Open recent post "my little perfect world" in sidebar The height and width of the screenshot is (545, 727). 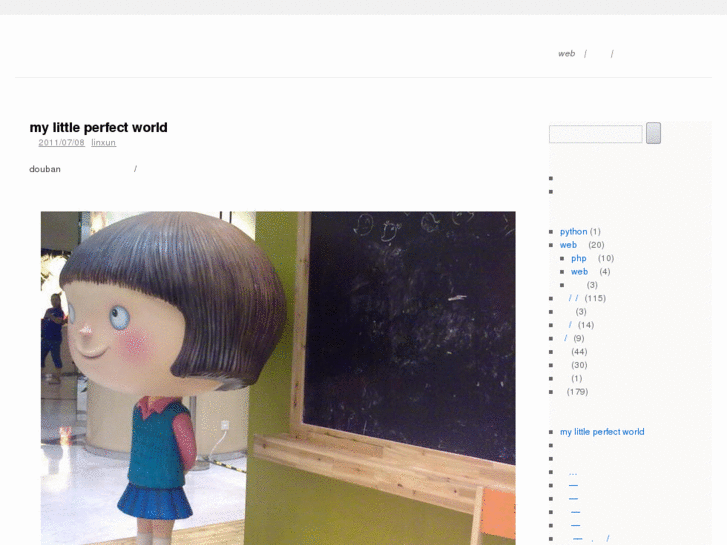tap(602, 432)
